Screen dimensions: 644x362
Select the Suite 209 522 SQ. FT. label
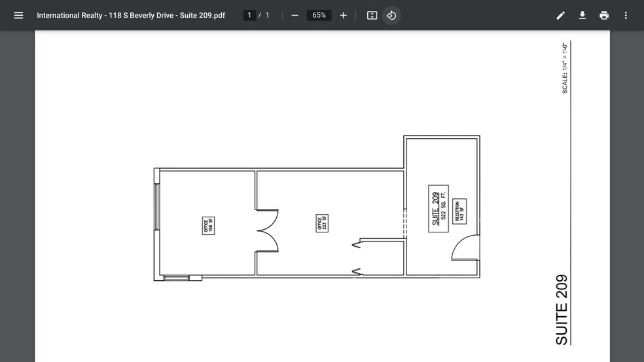(438, 208)
